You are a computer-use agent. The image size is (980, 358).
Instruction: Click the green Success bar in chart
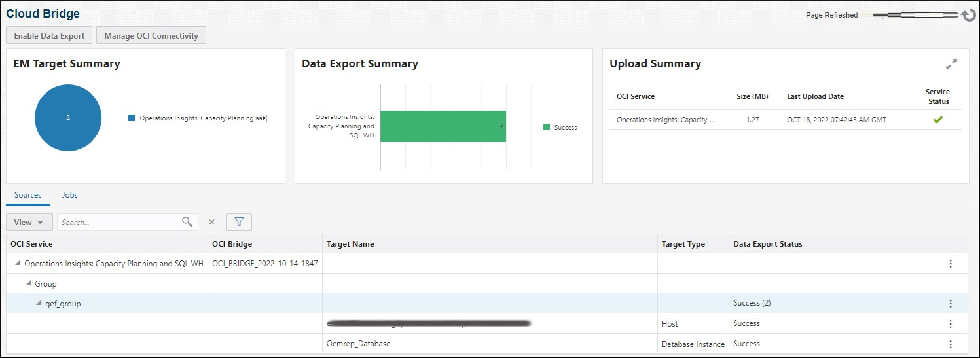pyautogui.click(x=443, y=126)
